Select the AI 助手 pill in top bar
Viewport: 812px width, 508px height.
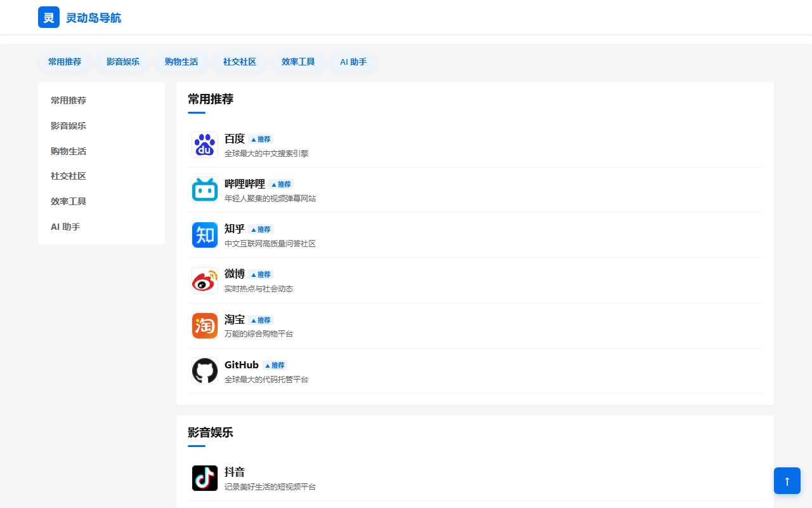click(353, 62)
